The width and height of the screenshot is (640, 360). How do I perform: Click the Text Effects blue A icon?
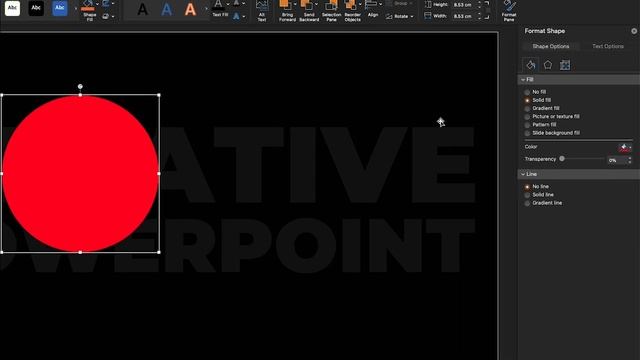pyautogui.click(x=236, y=16)
